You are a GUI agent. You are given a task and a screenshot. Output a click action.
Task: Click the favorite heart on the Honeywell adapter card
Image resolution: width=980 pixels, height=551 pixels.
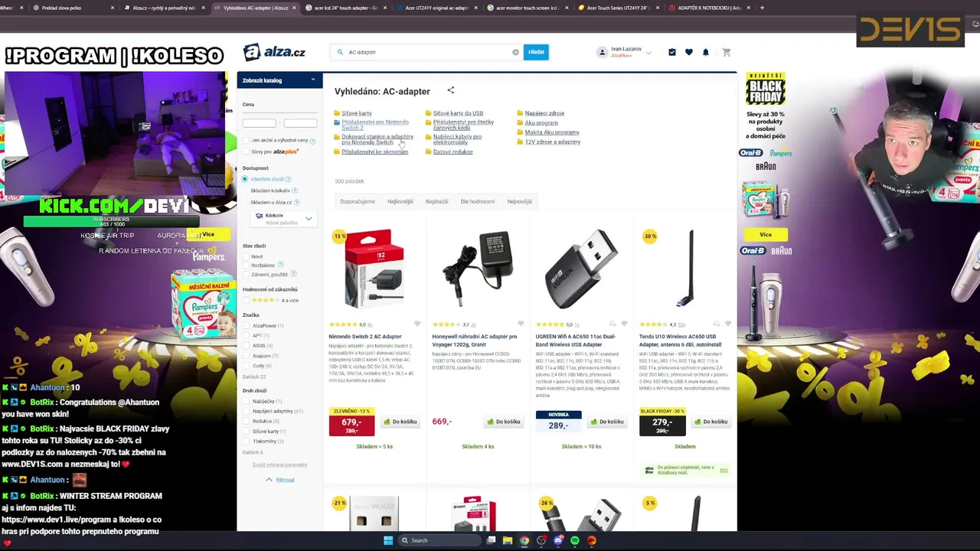pyautogui.click(x=521, y=324)
